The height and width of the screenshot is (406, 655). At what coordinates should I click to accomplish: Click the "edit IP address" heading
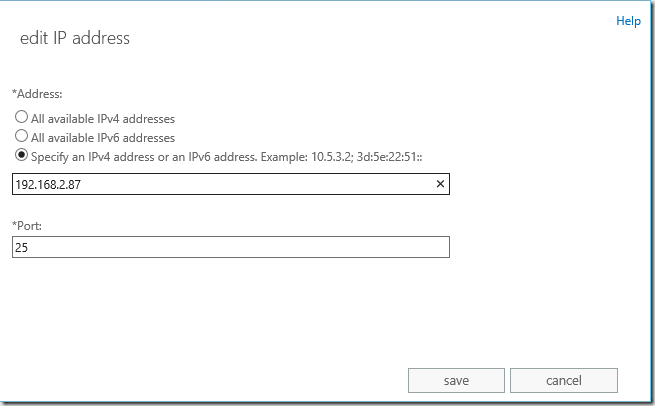[75, 39]
